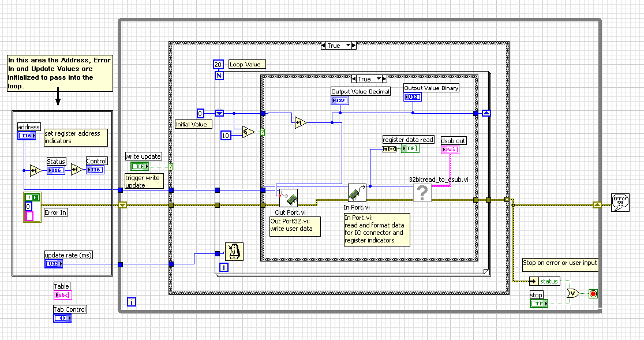The image size is (644, 340).
Task: Click the For Loop right shift register
Action: (x=486, y=113)
